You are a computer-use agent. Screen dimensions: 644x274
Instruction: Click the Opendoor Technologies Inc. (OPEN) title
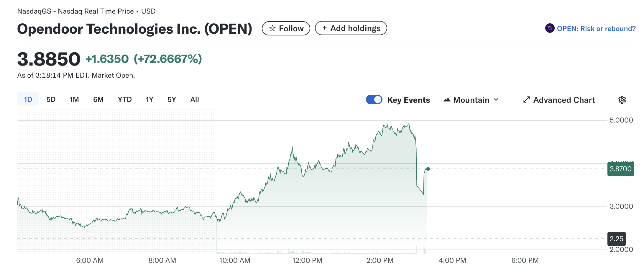pos(135,29)
